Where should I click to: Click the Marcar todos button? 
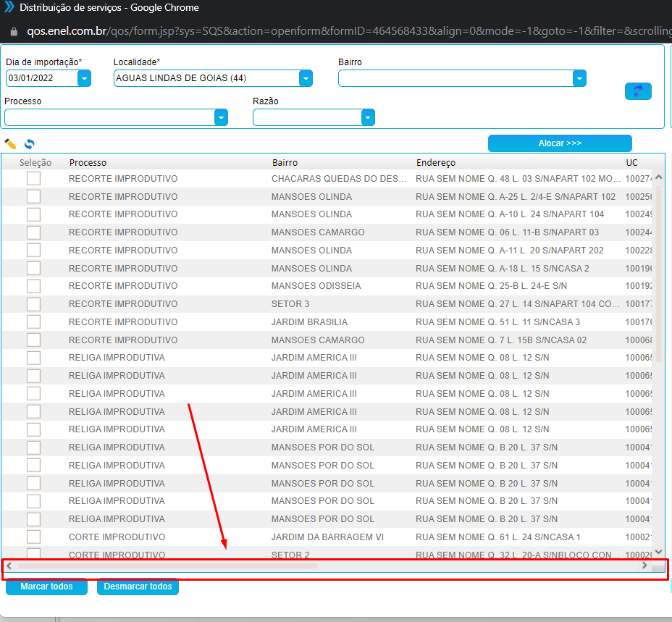pos(46,587)
